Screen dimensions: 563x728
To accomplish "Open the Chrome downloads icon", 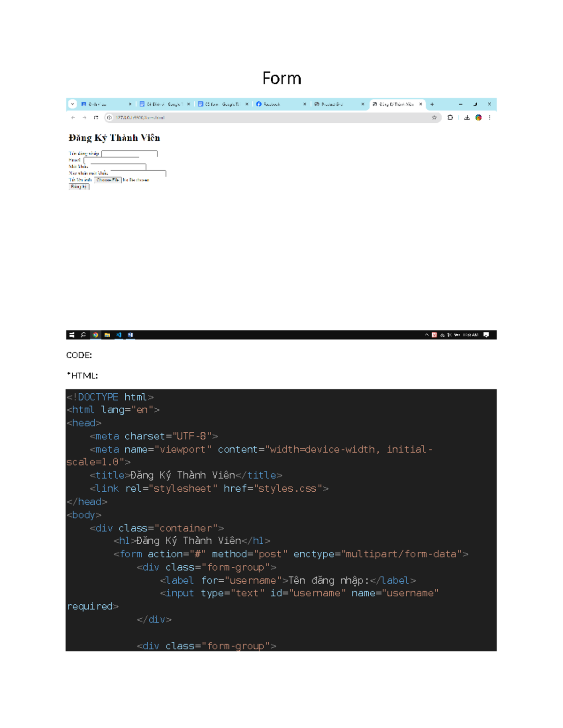I will point(467,118).
